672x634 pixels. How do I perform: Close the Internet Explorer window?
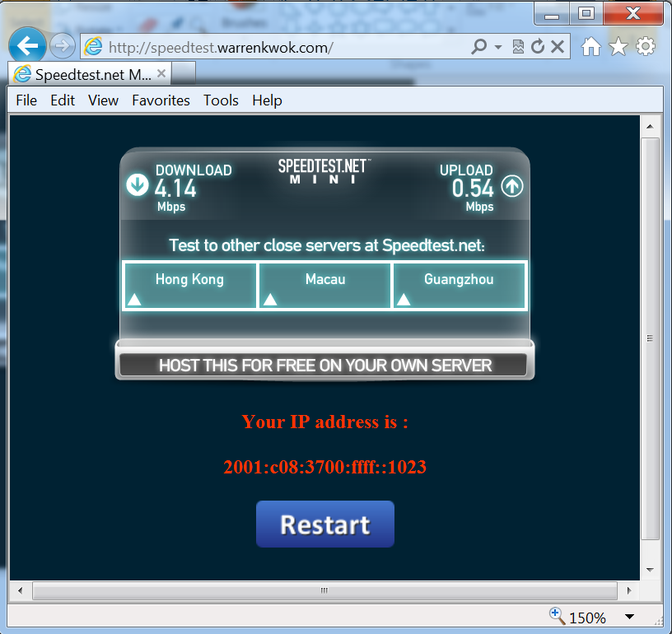(633, 14)
